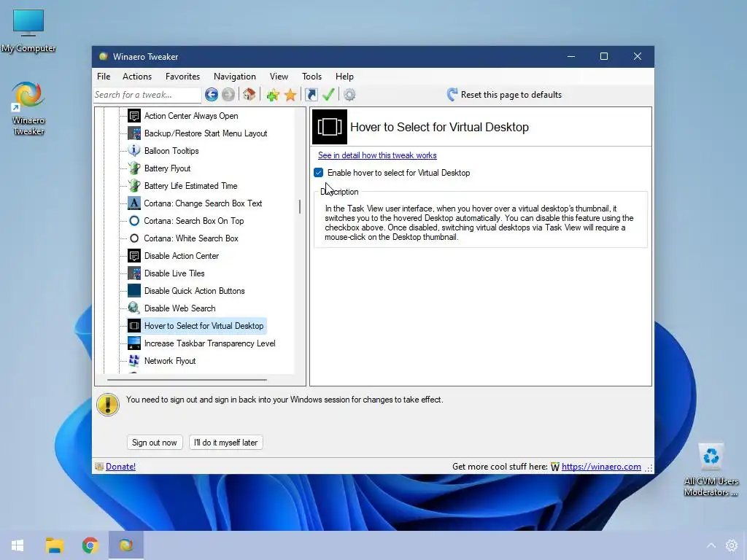747x560 pixels.
Task: Click the Cortana White Search Box icon
Action: click(134, 238)
